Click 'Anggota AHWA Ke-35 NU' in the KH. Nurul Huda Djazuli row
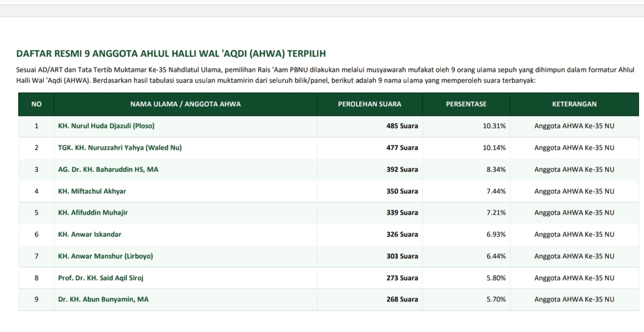 (x=574, y=126)
